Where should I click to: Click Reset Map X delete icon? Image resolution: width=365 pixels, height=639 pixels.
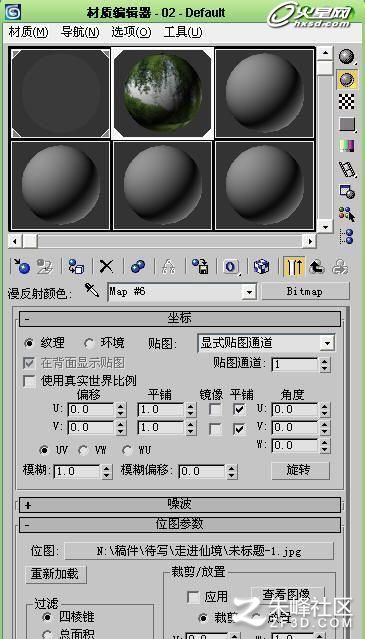tap(106, 266)
